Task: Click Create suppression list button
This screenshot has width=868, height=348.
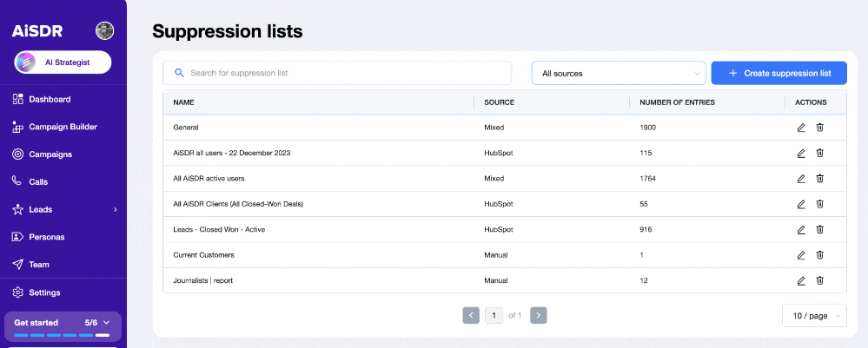Action: click(x=779, y=73)
